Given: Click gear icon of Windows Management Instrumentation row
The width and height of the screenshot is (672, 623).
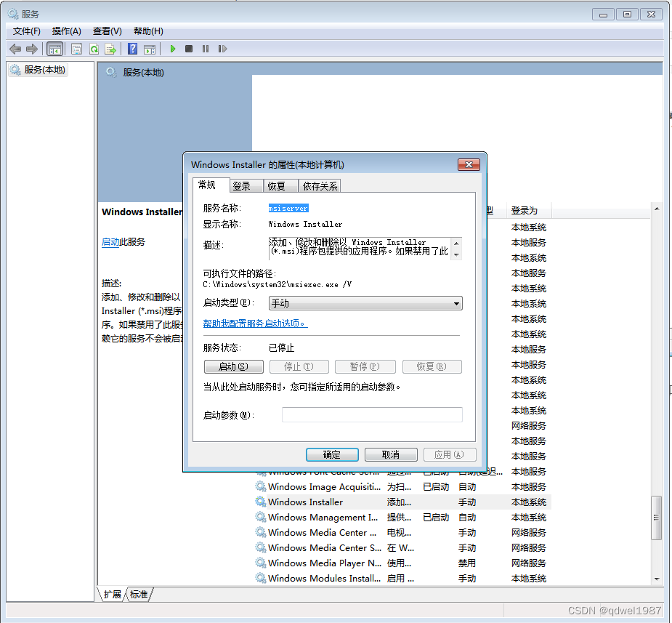Looking at the screenshot, I should [x=261, y=517].
